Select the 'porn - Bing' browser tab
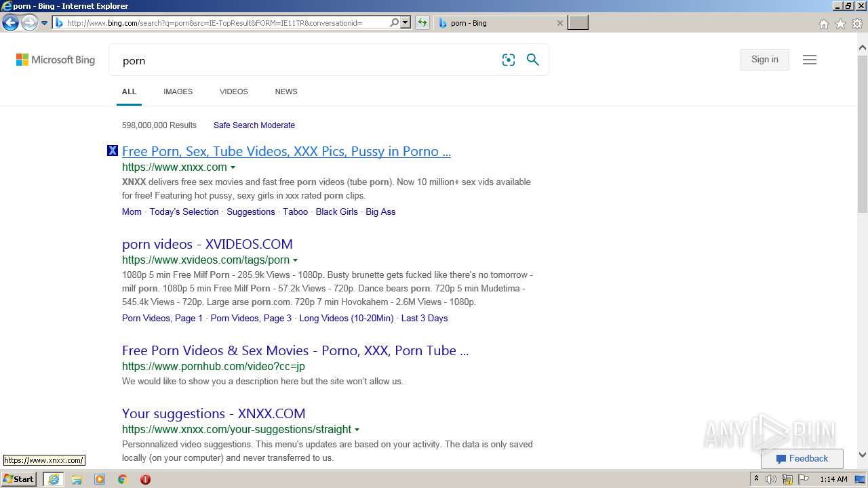The height and width of the screenshot is (488, 868). [x=498, y=23]
